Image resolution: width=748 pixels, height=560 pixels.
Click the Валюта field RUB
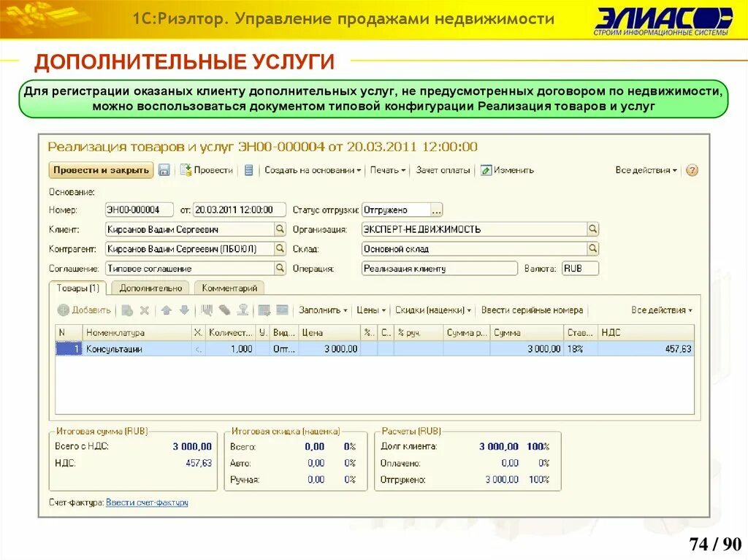[x=580, y=268]
